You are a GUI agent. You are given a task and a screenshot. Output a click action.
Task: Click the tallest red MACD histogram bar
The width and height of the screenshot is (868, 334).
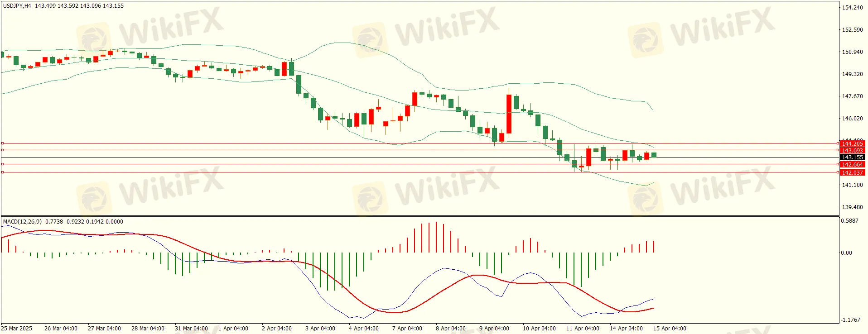pos(436,237)
